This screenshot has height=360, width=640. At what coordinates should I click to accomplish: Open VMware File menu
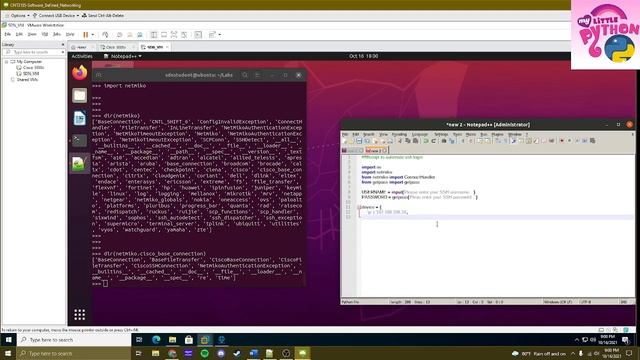[8, 34]
